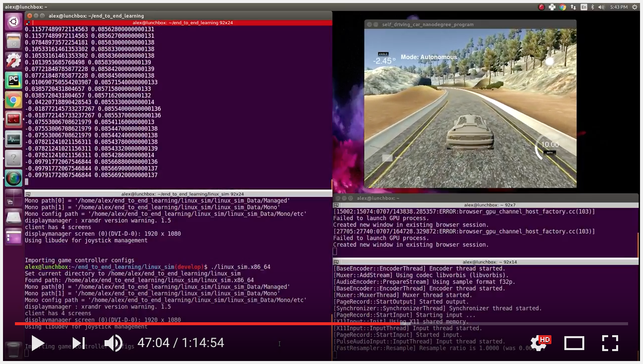Open En keyboard language indicator
Screen dimensions: 643x364
click(584, 7)
